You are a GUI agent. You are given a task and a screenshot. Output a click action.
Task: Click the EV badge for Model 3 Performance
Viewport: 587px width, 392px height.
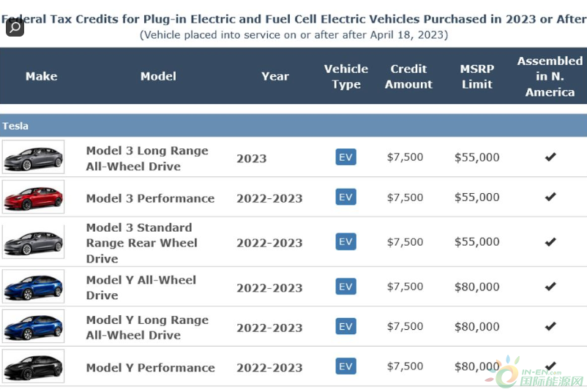(x=345, y=197)
